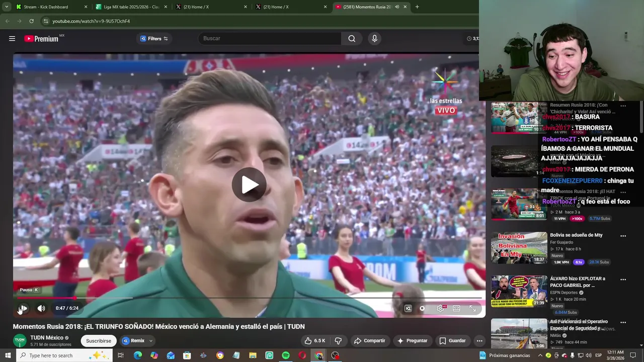
Task: Open the Remix button
Action: [x=134, y=341]
